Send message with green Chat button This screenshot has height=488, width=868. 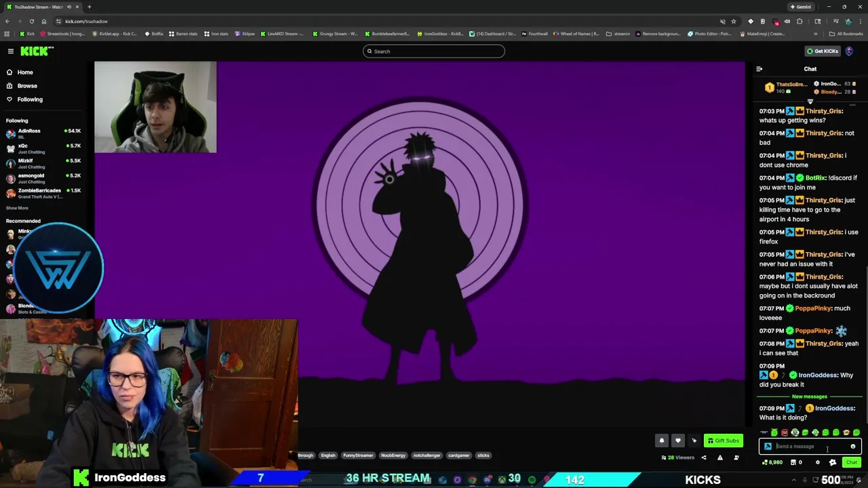[852, 462]
